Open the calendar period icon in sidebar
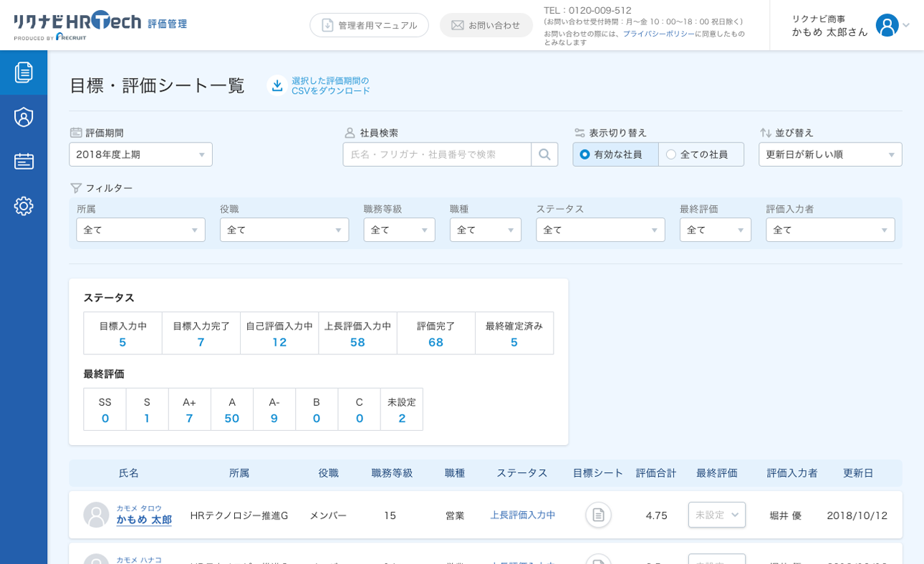924x564 pixels. tap(24, 162)
